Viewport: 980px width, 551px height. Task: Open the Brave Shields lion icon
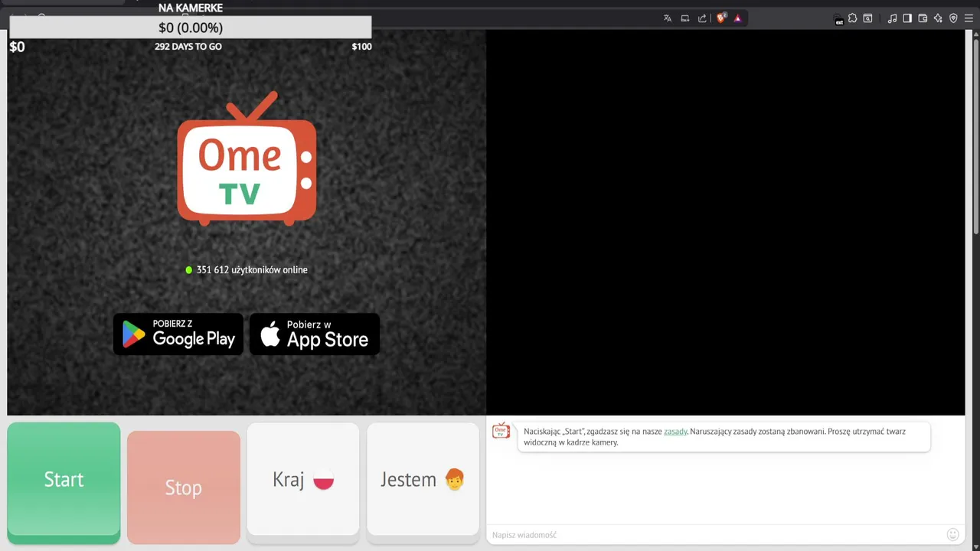(720, 18)
